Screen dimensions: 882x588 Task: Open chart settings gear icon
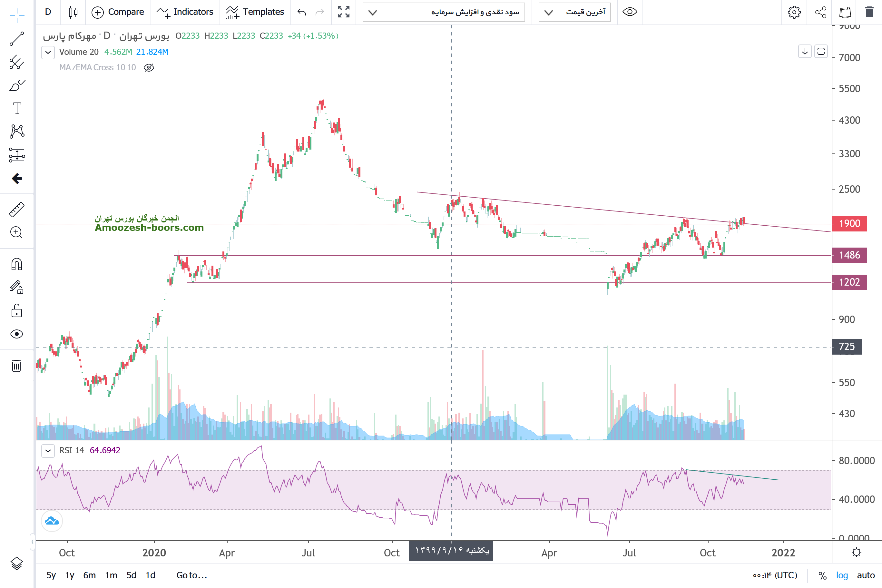click(794, 12)
